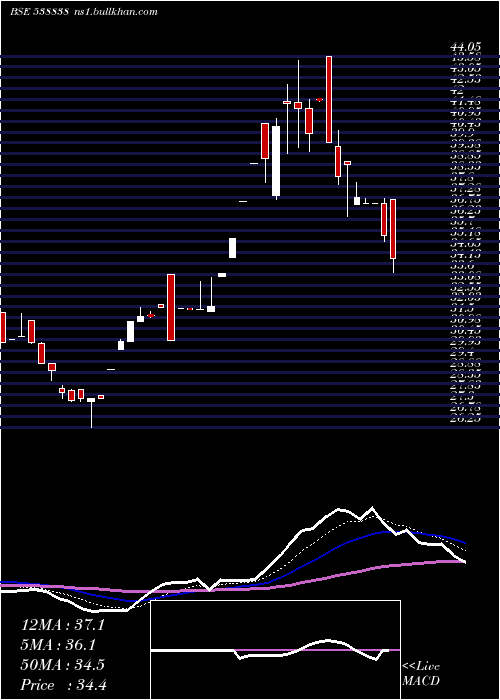Click the Price : 34.4 readout
The image size is (500, 700).
click(x=63, y=684)
